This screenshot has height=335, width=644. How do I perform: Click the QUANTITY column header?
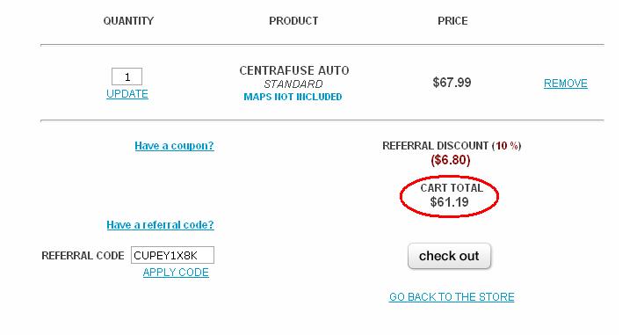click(x=128, y=21)
